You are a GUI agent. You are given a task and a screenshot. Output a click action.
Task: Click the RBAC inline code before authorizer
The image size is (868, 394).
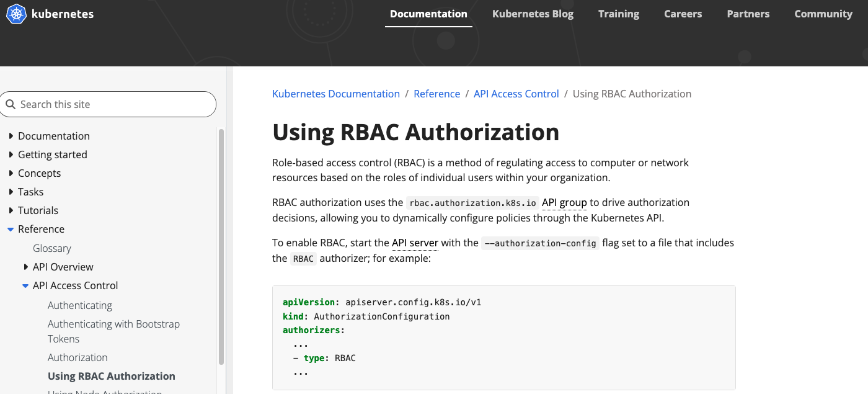pyautogui.click(x=304, y=259)
